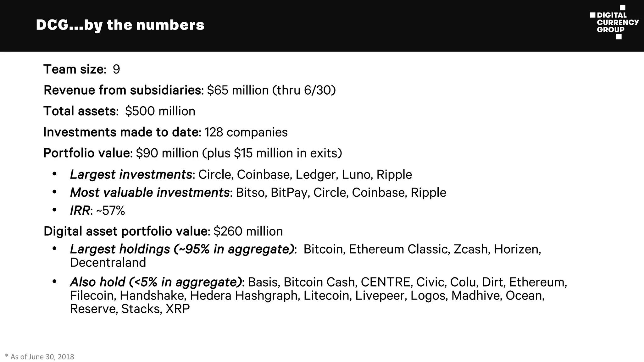
Task: Click the 'Largest investments' italic label
Action: pyautogui.click(x=131, y=175)
